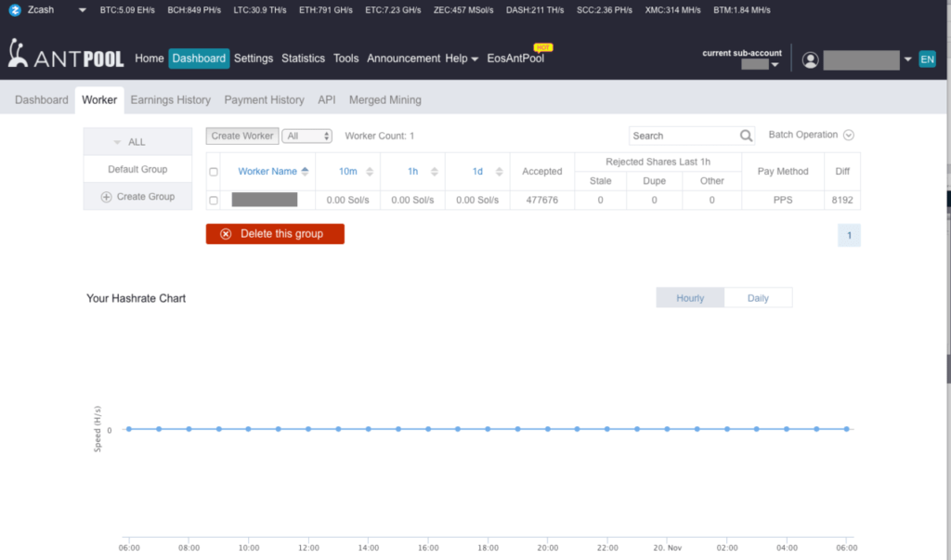The height and width of the screenshot is (560, 951).
Task: Click the Zcash coin logo icon
Action: pos(14,10)
